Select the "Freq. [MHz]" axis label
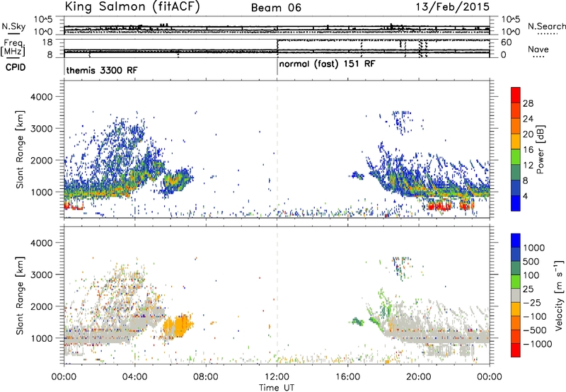 tap(14, 48)
